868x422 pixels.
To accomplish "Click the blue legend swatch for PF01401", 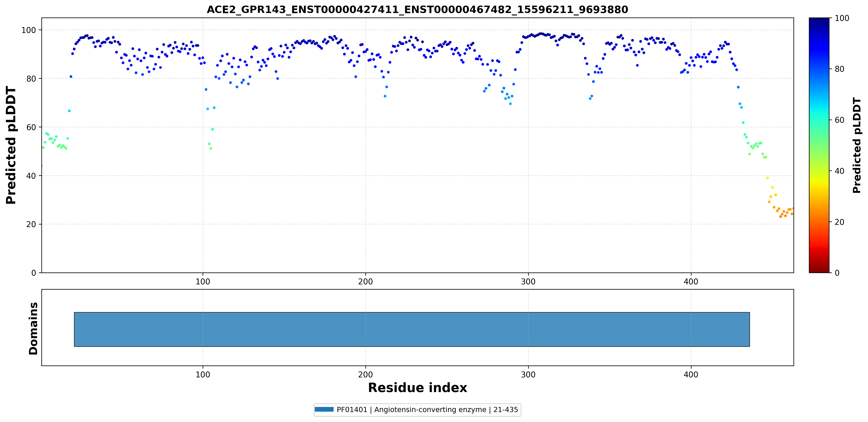I will 324,410.
